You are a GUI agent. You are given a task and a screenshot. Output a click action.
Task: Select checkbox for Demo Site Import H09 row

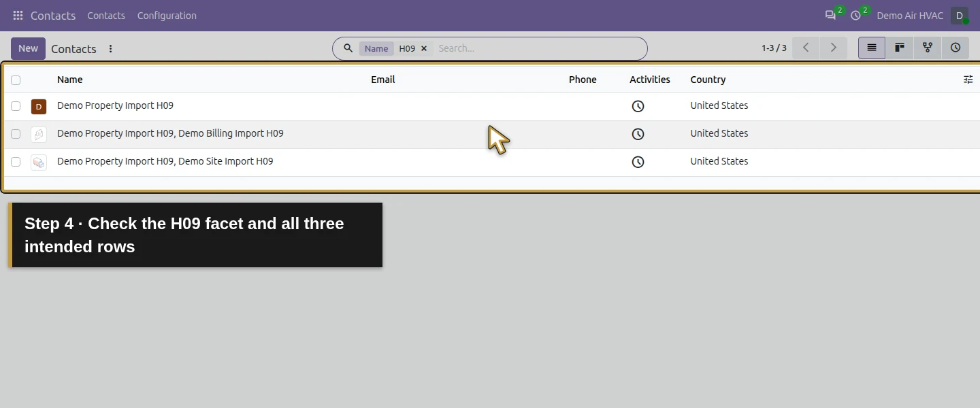pyautogui.click(x=16, y=162)
